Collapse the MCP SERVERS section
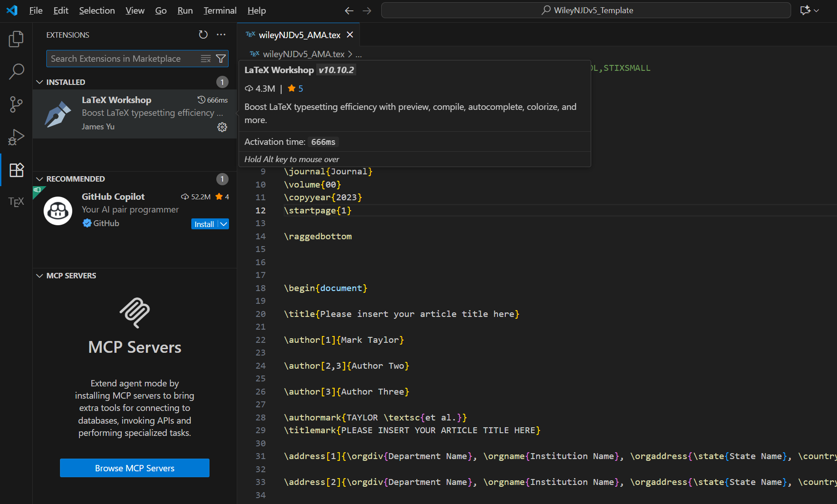This screenshot has width=837, height=504. (40, 276)
